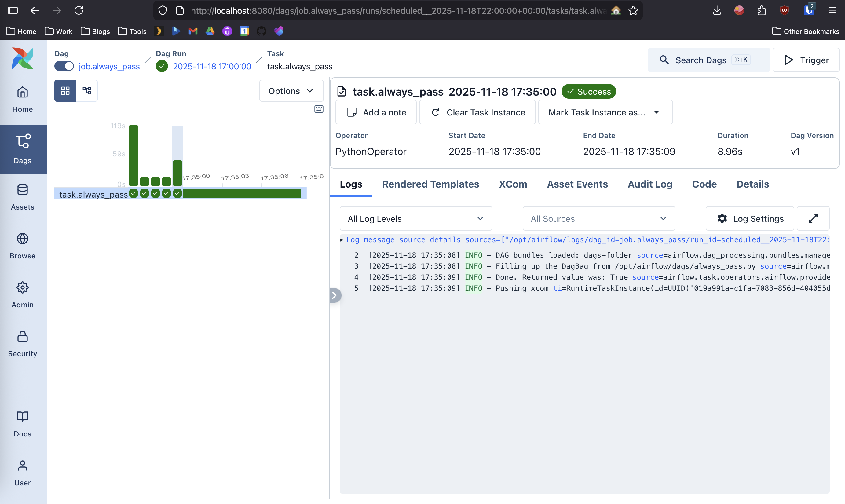Open the All Sources dropdown
The width and height of the screenshot is (845, 504).
pos(598,218)
